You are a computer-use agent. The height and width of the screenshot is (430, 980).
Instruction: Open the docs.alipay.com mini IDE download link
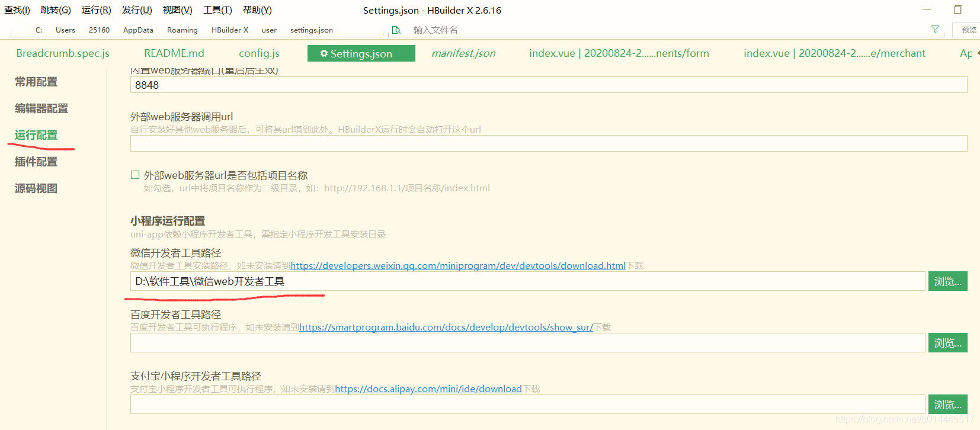click(x=428, y=389)
